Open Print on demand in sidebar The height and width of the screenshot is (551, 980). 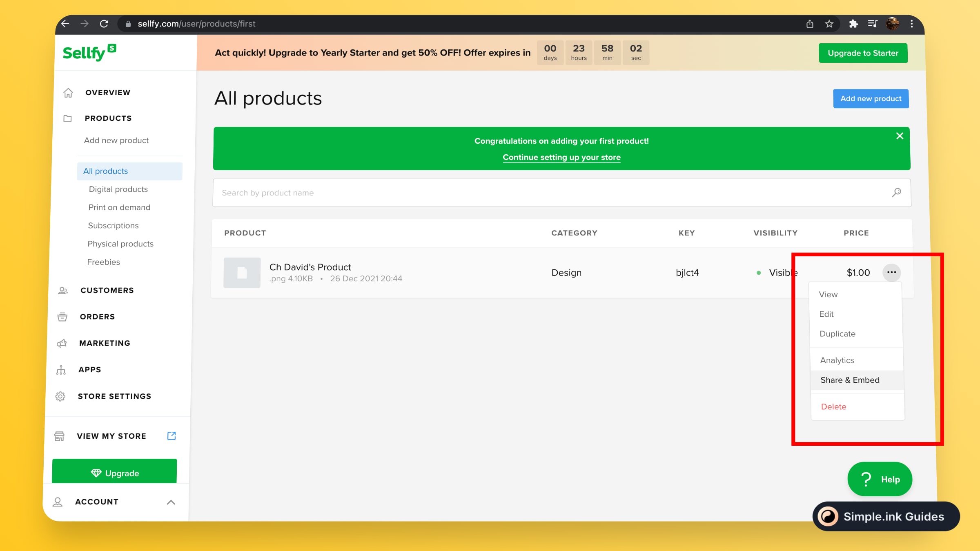pyautogui.click(x=119, y=207)
